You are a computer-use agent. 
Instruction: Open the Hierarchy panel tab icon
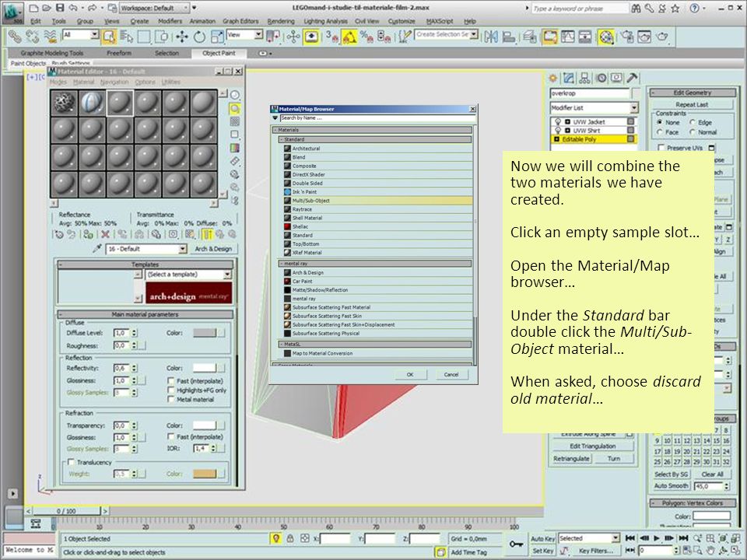[584, 78]
